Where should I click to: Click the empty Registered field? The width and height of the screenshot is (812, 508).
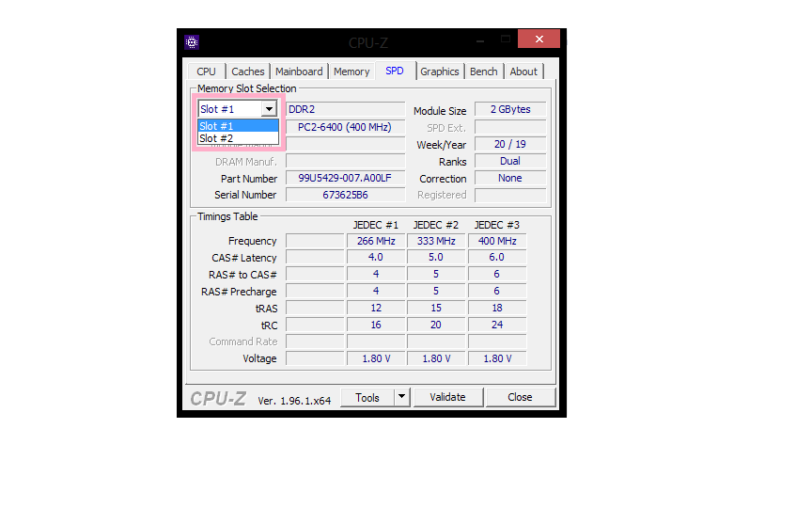(x=510, y=196)
